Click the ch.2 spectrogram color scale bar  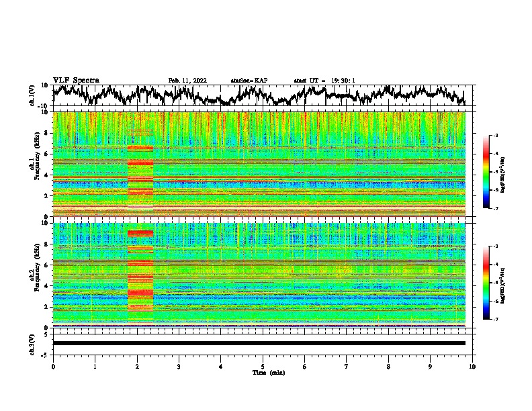click(486, 283)
